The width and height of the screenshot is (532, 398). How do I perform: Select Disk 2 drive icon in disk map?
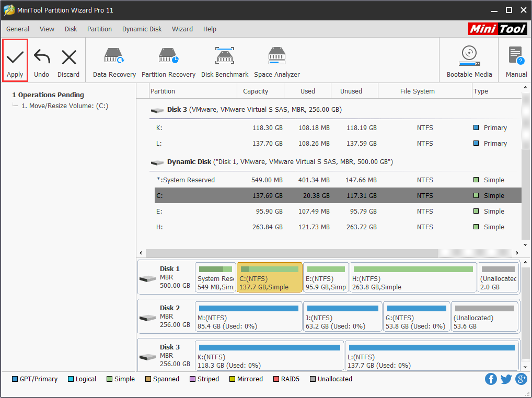coord(147,318)
